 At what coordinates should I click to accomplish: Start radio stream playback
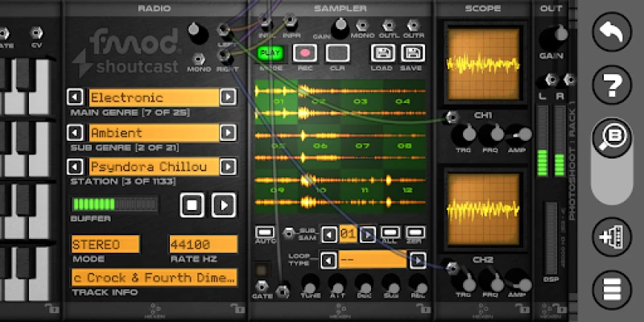223,204
